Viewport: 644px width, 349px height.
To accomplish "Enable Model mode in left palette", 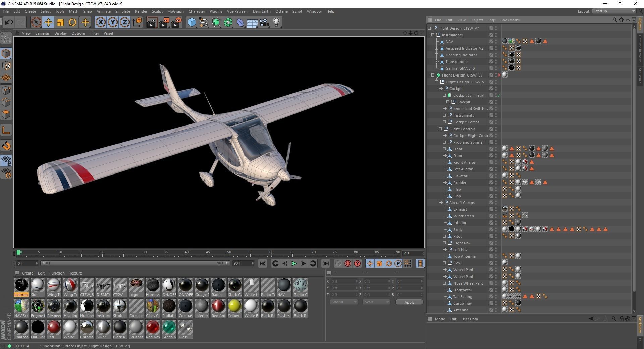I will 6,53.
